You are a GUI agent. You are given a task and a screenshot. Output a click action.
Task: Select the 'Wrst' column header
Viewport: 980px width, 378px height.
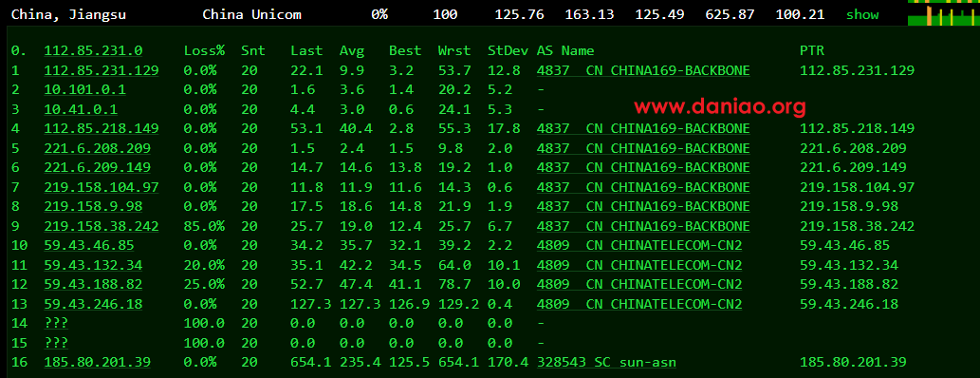point(454,50)
